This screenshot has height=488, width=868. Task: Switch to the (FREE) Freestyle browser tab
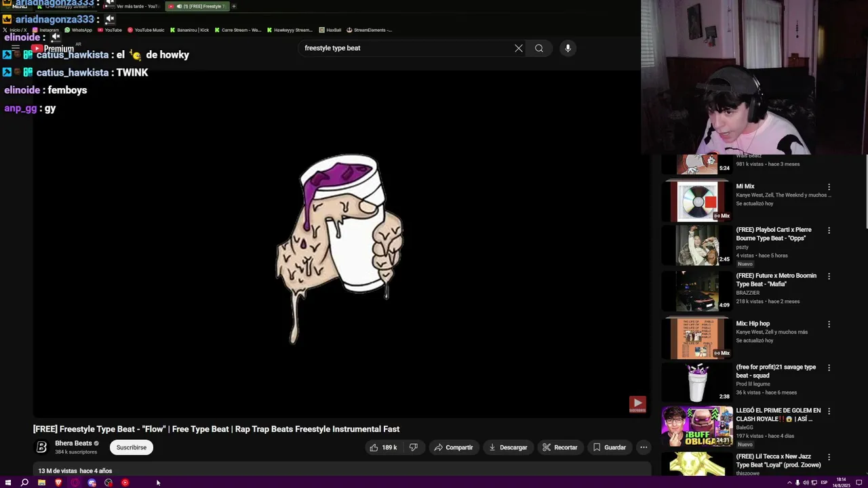198,6
